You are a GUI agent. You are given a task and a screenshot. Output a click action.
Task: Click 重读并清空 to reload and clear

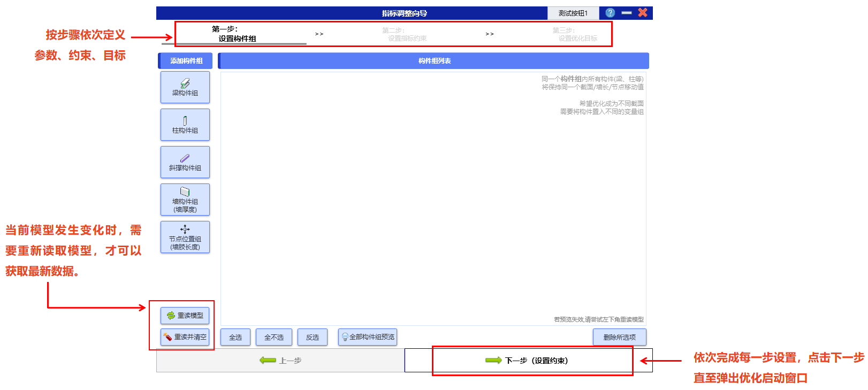[x=185, y=337]
